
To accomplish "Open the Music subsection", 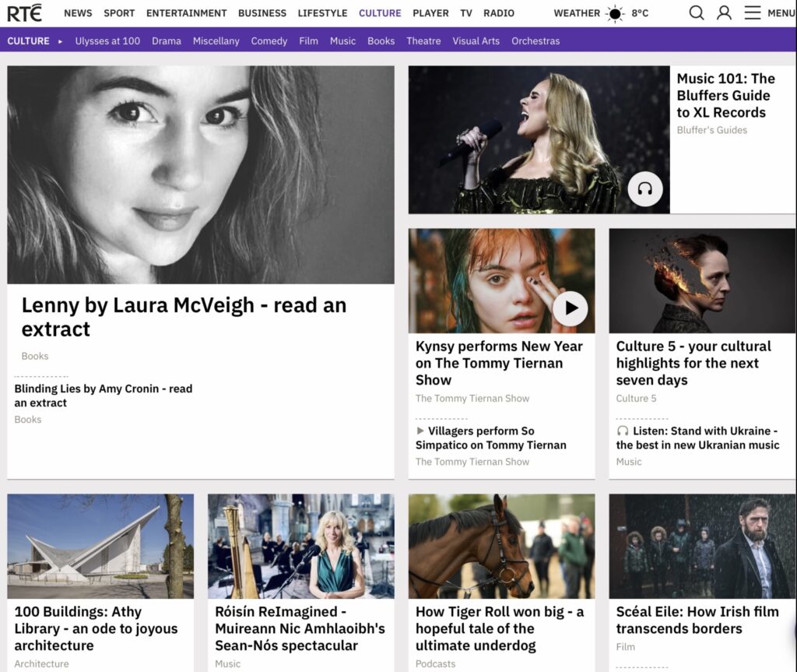I will point(342,41).
